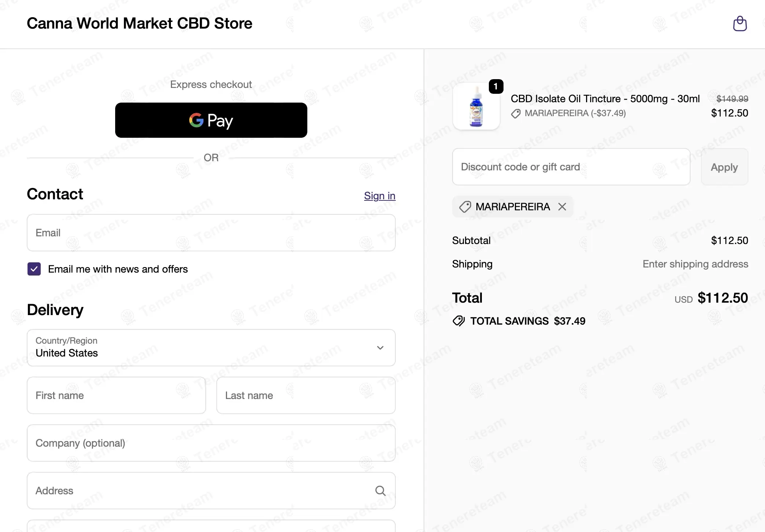Screen dimensions: 765x532
Task: Click the tag icon in MARIAPEREIRA chip
Action: tap(465, 207)
